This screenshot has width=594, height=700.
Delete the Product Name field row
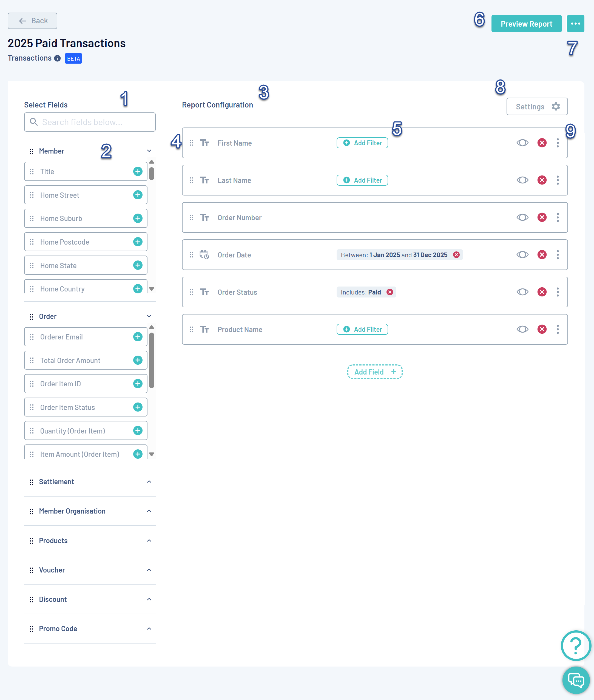542,329
